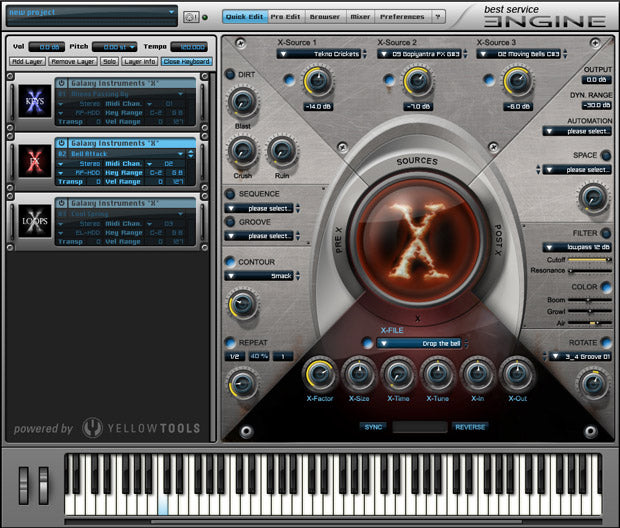The image size is (620, 528).
Task: Click the X-Source 1 volume knob
Action: [x=318, y=81]
